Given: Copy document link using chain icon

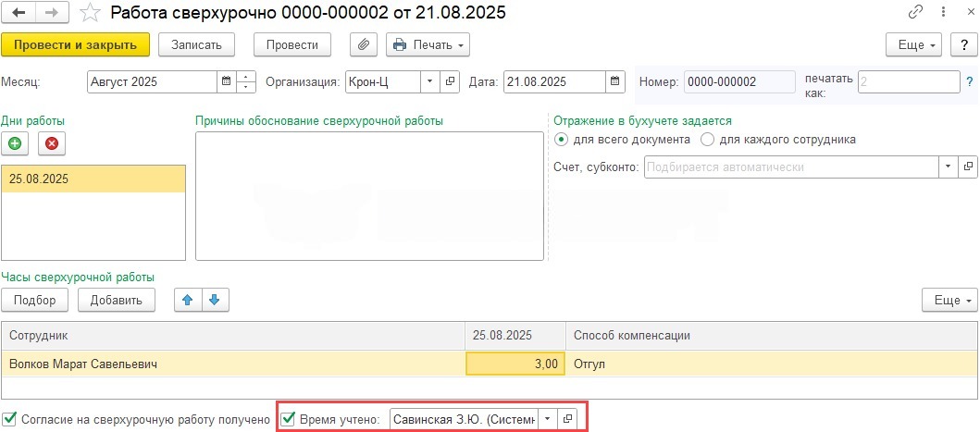Looking at the screenshot, I should click(x=917, y=14).
